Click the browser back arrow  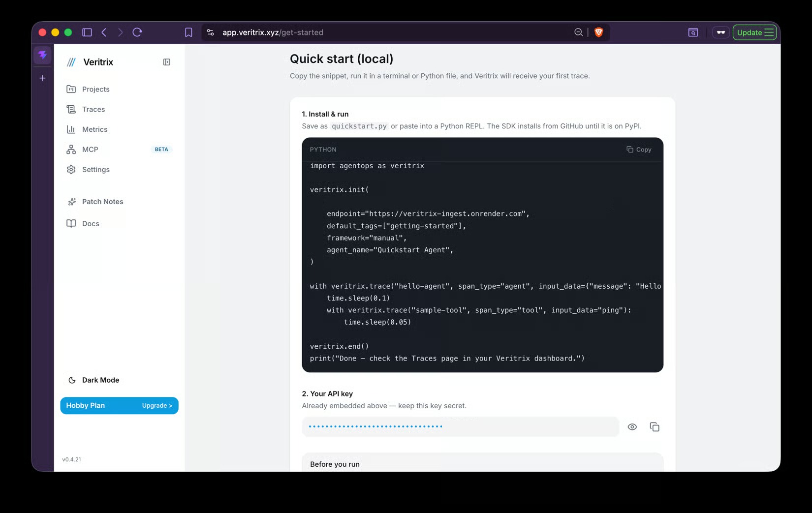pos(104,32)
